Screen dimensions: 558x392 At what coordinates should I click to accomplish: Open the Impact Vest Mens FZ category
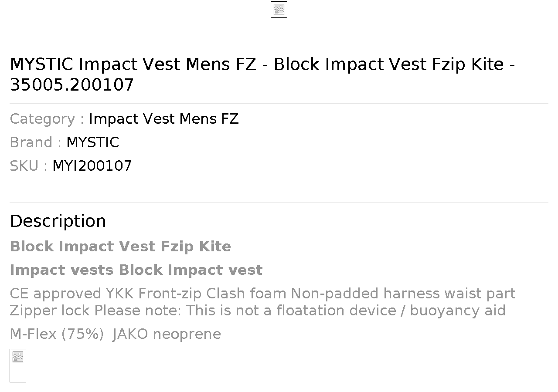coord(164,119)
